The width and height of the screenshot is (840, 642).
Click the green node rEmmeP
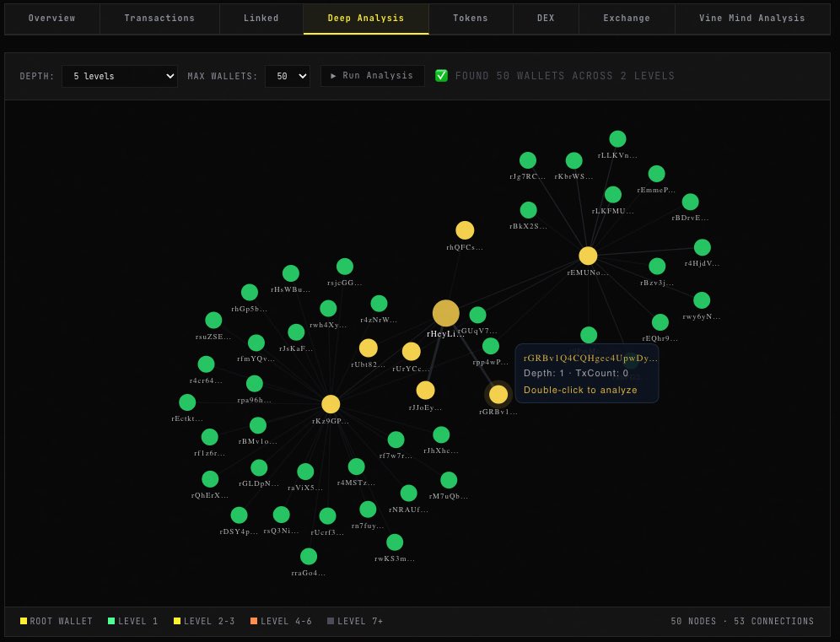[656, 174]
